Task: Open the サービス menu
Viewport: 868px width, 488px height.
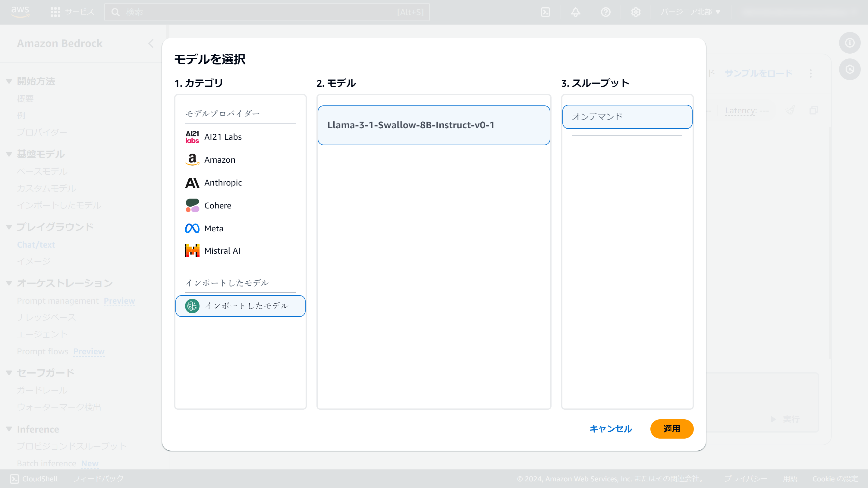Action: 72,12
